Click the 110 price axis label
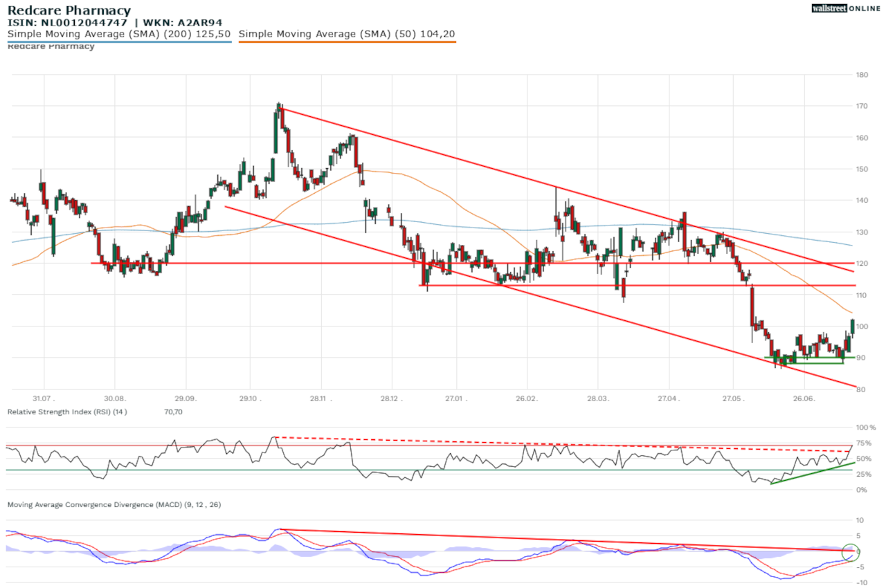Screen dimensions: 886x588 [x=862, y=295]
